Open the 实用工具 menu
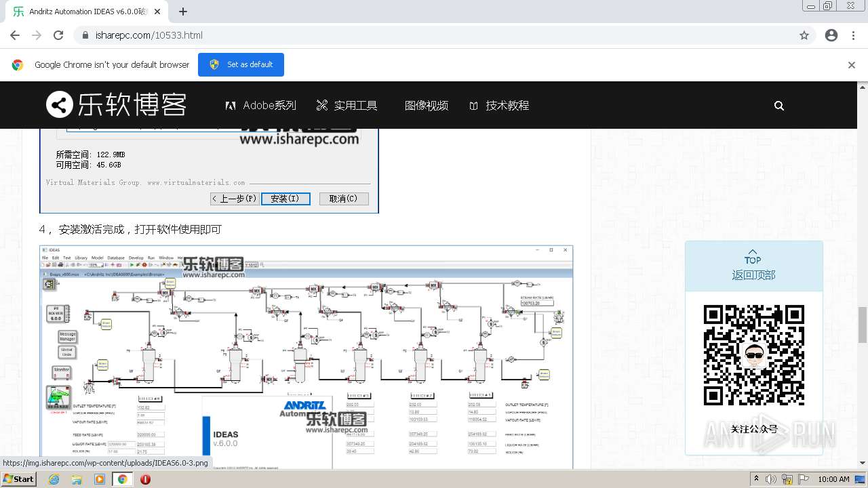The height and width of the screenshot is (488, 868). pos(347,106)
